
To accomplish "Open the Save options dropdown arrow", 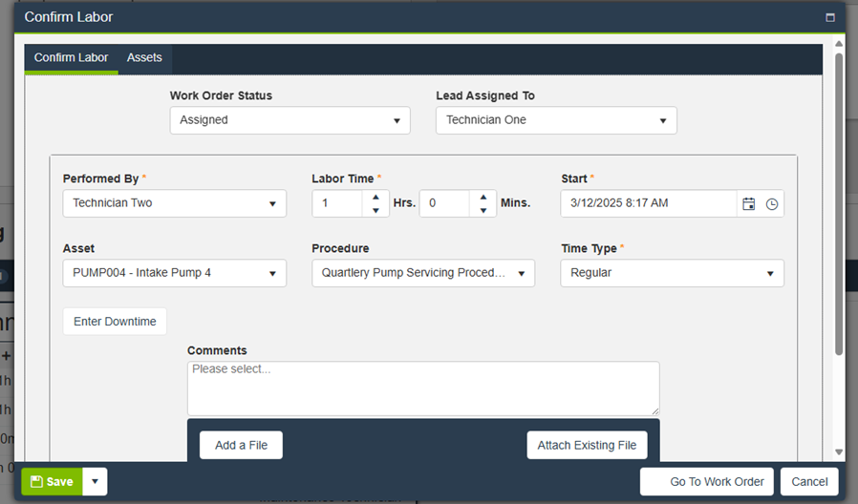I will pos(95,482).
